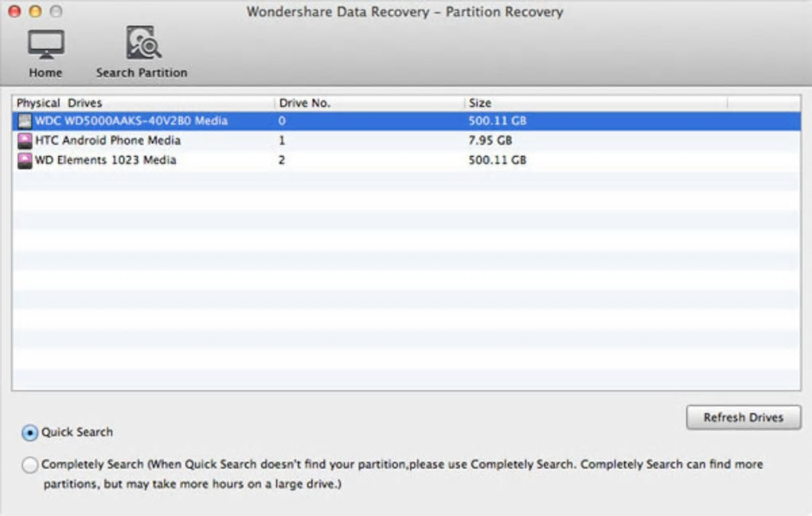Enable the Completely Search option

30,464
